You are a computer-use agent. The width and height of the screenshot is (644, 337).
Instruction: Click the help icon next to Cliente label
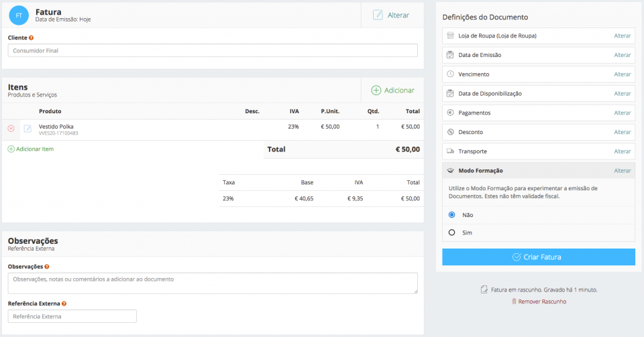[32, 38]
